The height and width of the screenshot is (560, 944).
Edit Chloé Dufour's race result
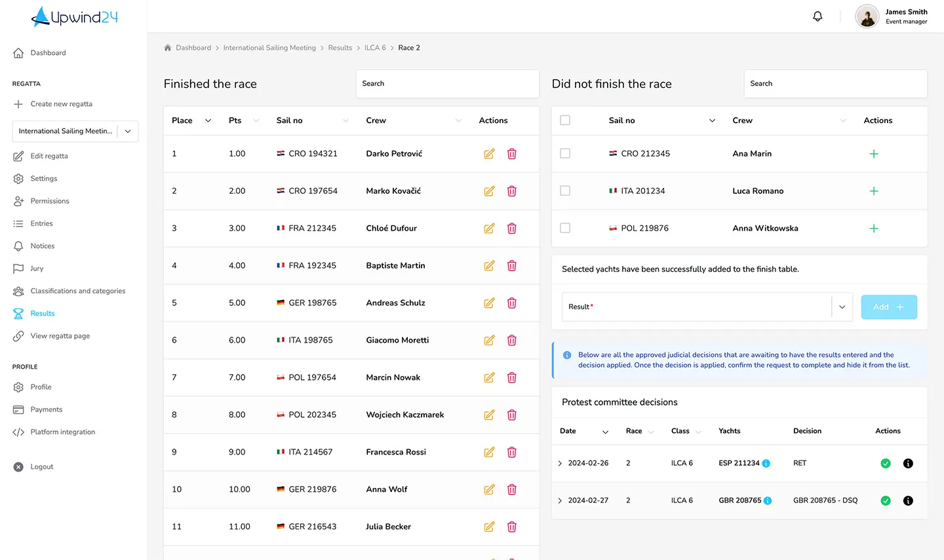coord(489,229)
